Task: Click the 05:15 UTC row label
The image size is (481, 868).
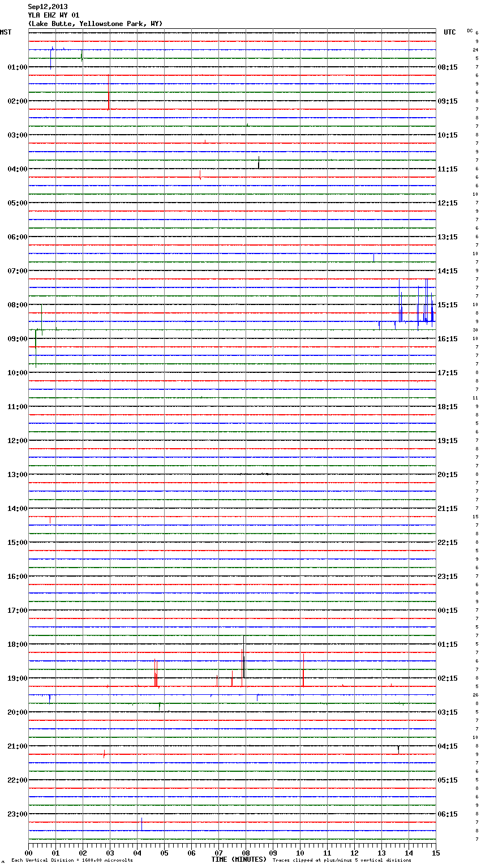Action: [x=448, y=780]
